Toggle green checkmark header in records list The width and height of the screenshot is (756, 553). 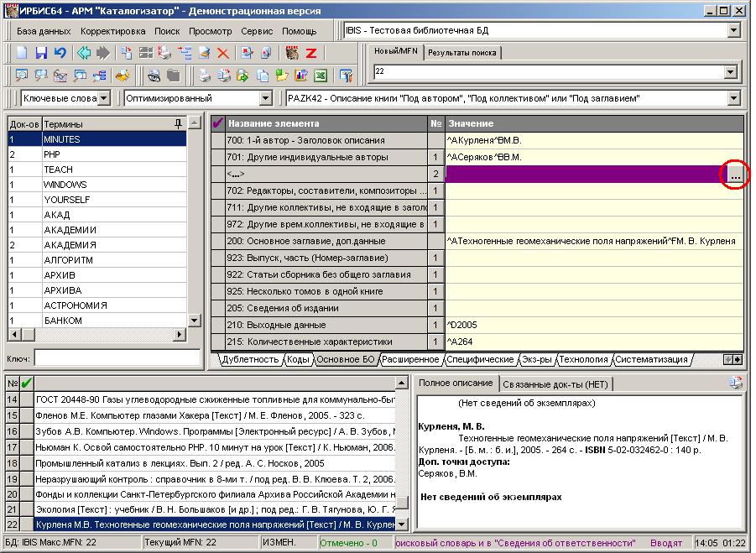[x=27, y=383]
